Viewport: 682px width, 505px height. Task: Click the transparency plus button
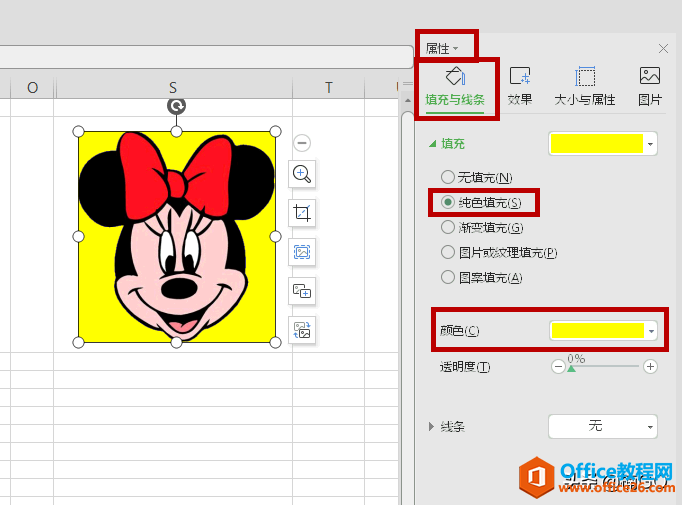tap(650, 367)
